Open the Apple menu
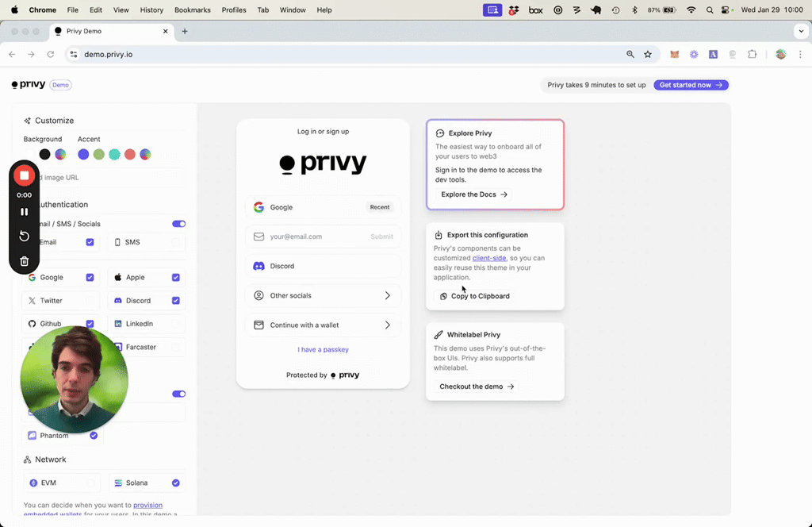812x527 pixels. click(14, 10)
